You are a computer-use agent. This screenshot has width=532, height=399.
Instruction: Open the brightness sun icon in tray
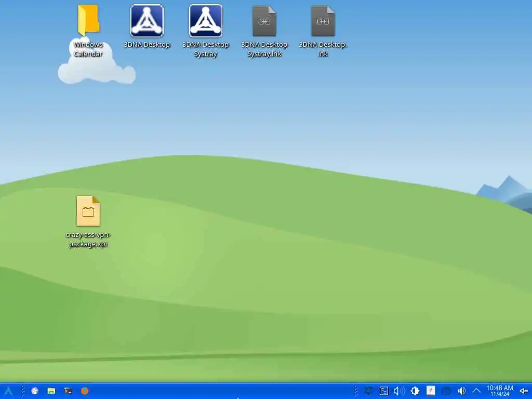click(415, 391)
